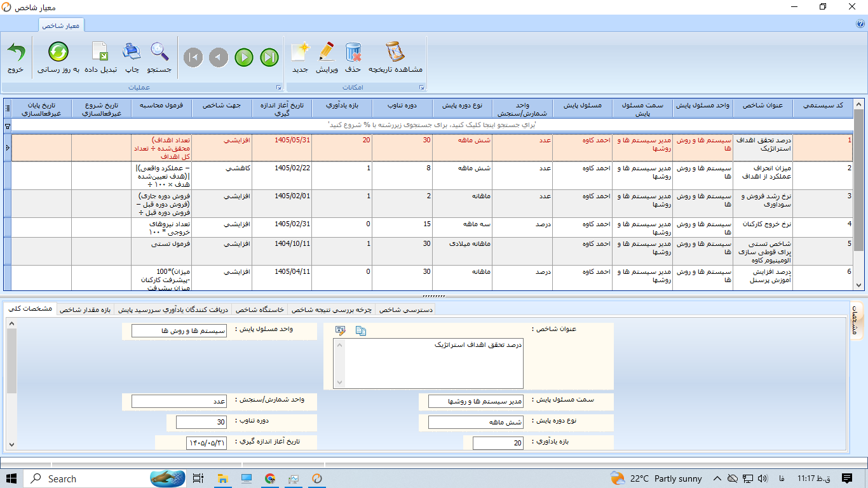Go to next record green arrow

(244, 58)
